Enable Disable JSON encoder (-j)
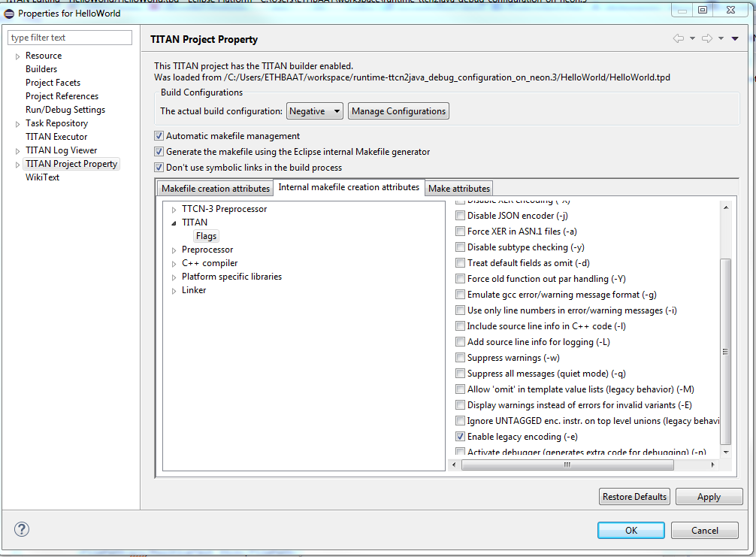The width and height of the screenshot is (756, 557). pyautogui.click(x=461, y=216)
